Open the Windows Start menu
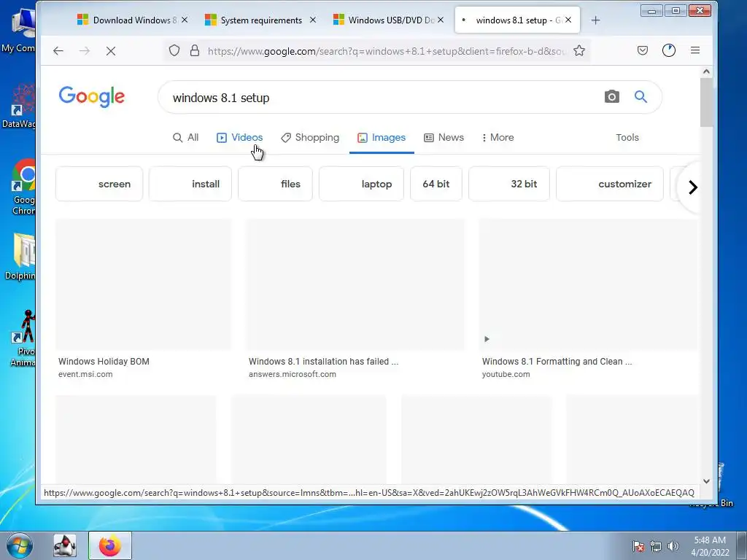The width and height of the screenshot is (747, 560). coord(20,545)
